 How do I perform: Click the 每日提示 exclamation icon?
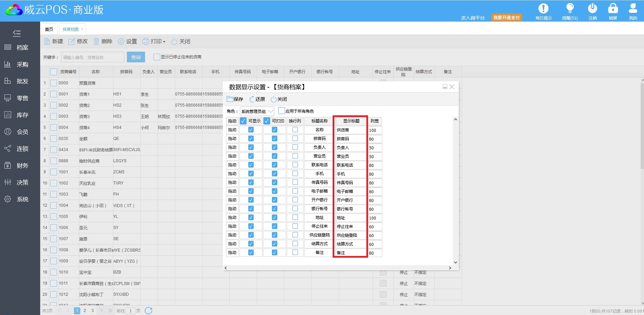click(x=543, y=9)
